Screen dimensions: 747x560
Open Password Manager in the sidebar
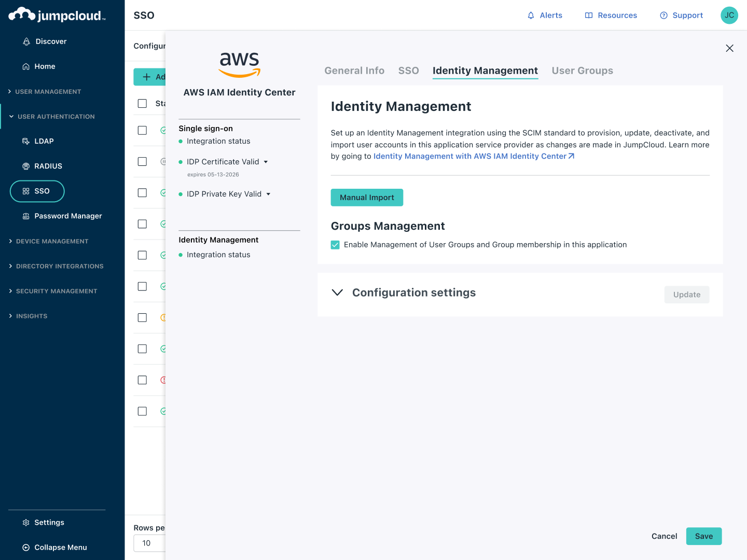[25, 216]
